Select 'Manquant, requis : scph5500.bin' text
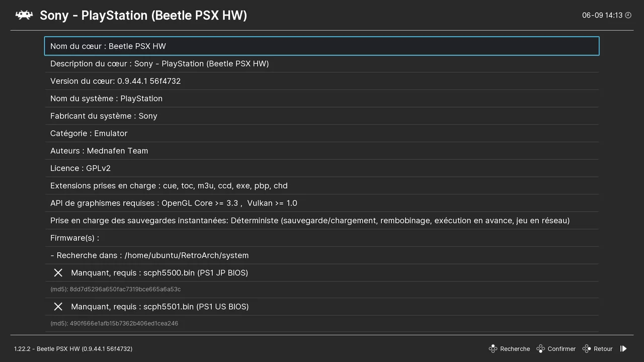Viewport: 644px width, 362px height. (x=159, y=273)
